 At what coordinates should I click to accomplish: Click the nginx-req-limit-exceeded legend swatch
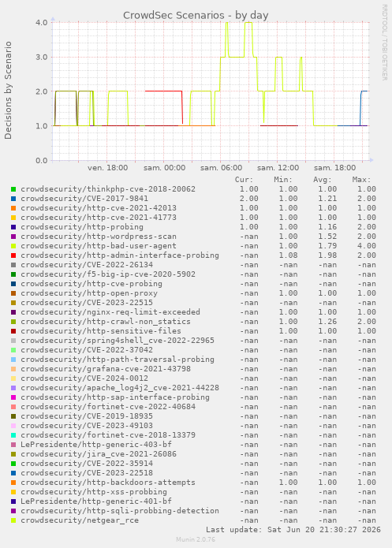pyautogui.click(x=13, y=312)
